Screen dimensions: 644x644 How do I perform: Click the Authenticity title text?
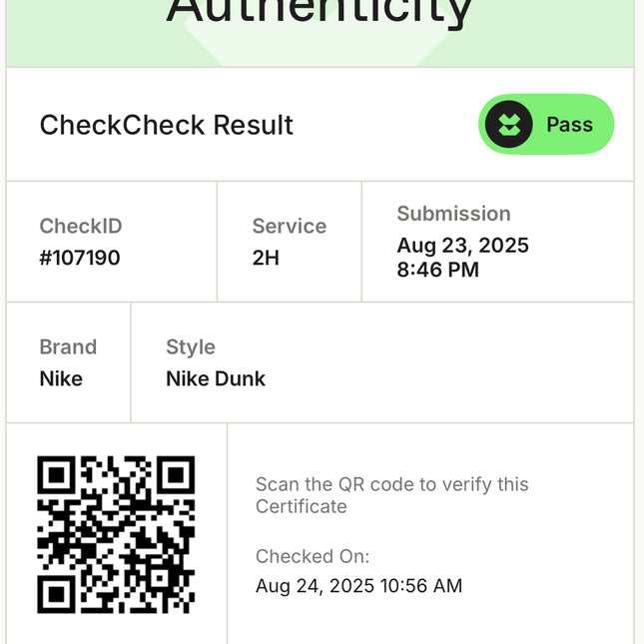320,14
